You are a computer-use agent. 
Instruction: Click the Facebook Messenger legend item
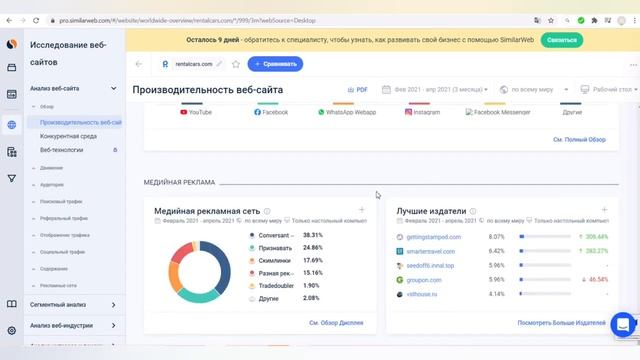click(x=498, y=112)
